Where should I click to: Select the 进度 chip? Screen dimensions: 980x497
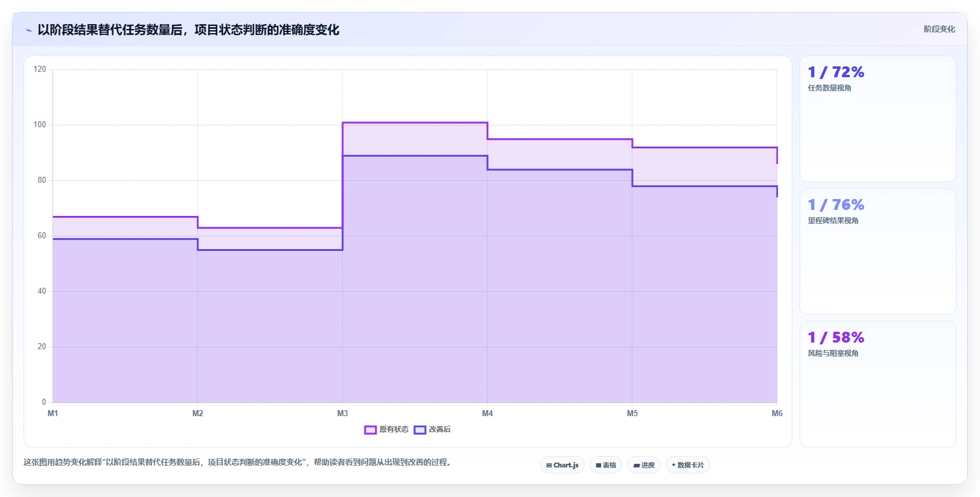(644, 465)
